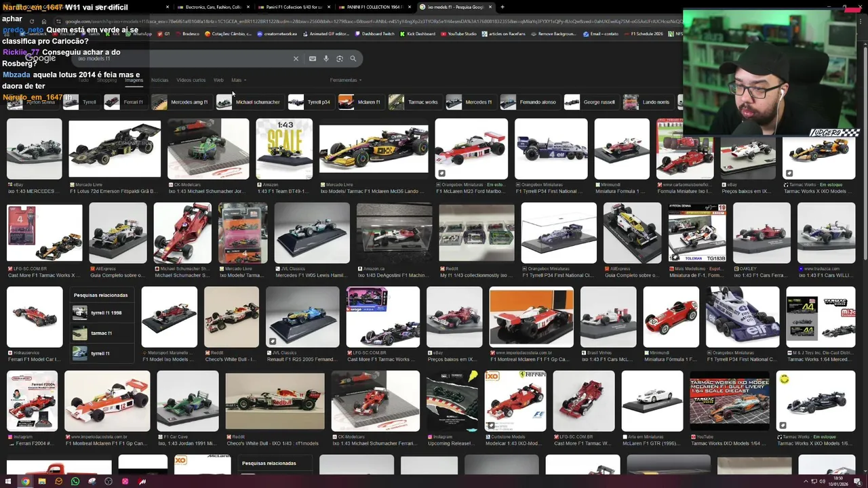Submit search with magnifier icon
Image resolution: width=868 pixels, height=488 pixels.
(353, 59)
